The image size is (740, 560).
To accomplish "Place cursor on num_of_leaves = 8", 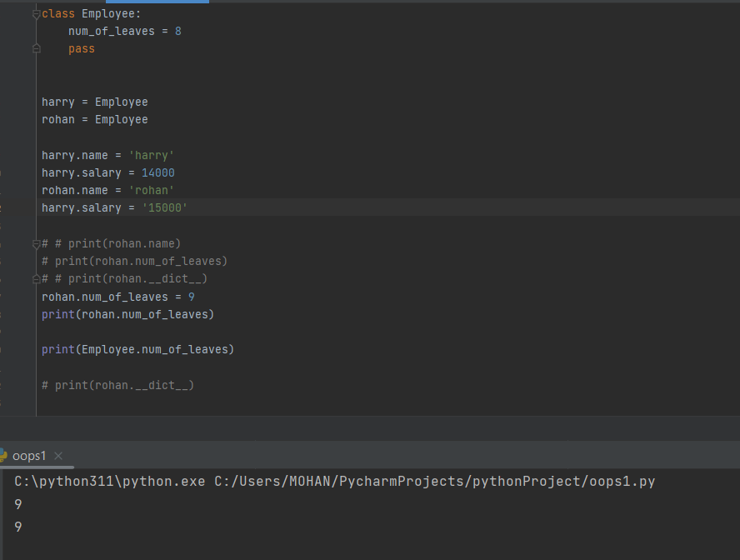I will pyautogui.click(x=125, y=31).
